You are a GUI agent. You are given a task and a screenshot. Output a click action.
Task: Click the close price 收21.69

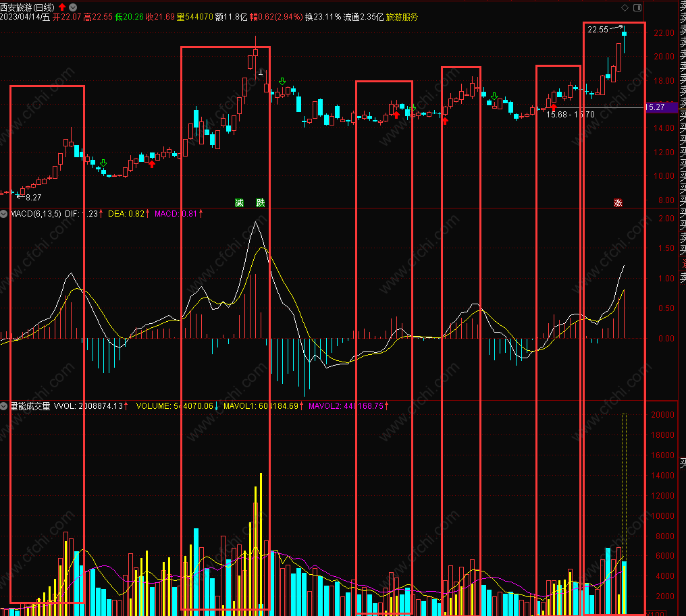pyautogui.click(x=160, y=17)
